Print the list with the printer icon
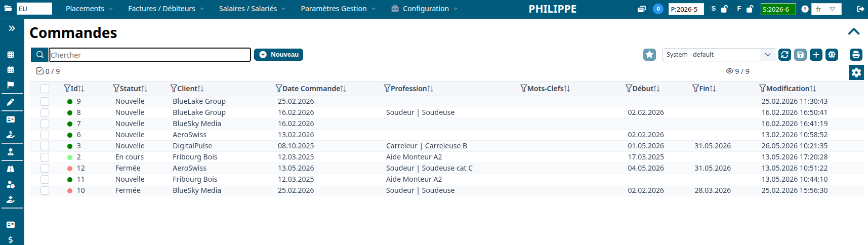The height and width of the screenshot is (245, 868). [856, 55]
